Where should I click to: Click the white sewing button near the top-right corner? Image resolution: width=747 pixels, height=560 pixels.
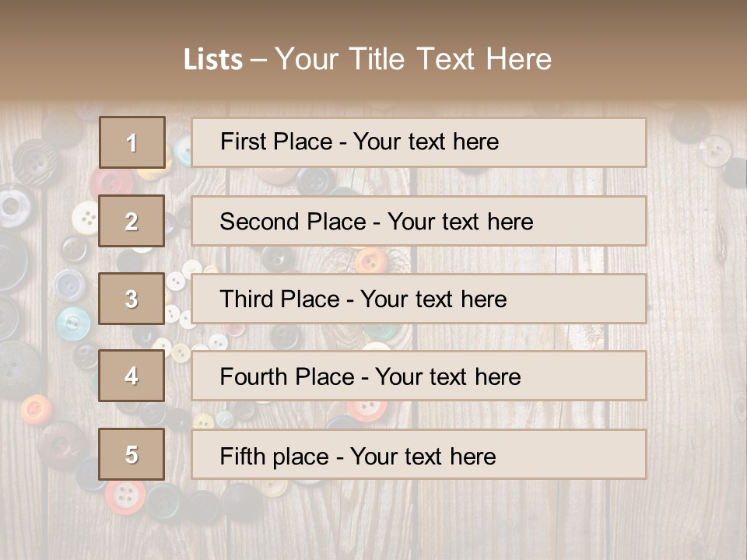(x=714, y=149)
